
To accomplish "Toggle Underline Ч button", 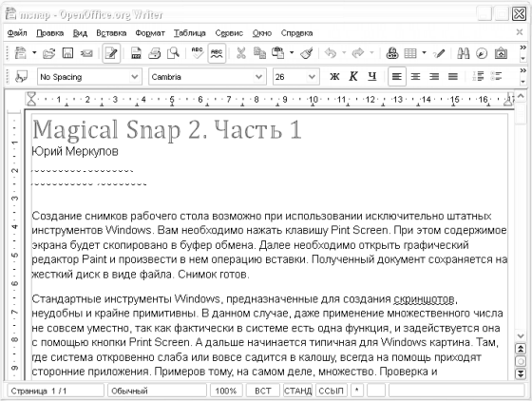I will click(x=372, y=77).
